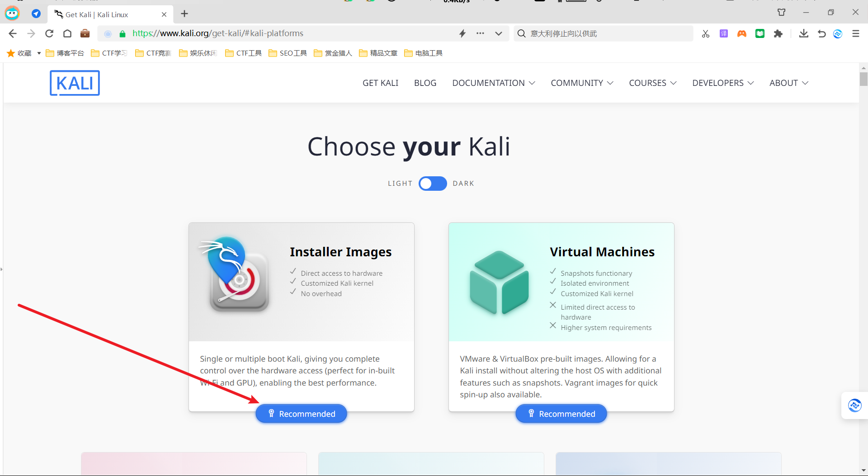Image resolution: width=868 pixels, height=476 pixels.
Task: Open the puzzle-piece extensions icon
Action: [778, 33]
